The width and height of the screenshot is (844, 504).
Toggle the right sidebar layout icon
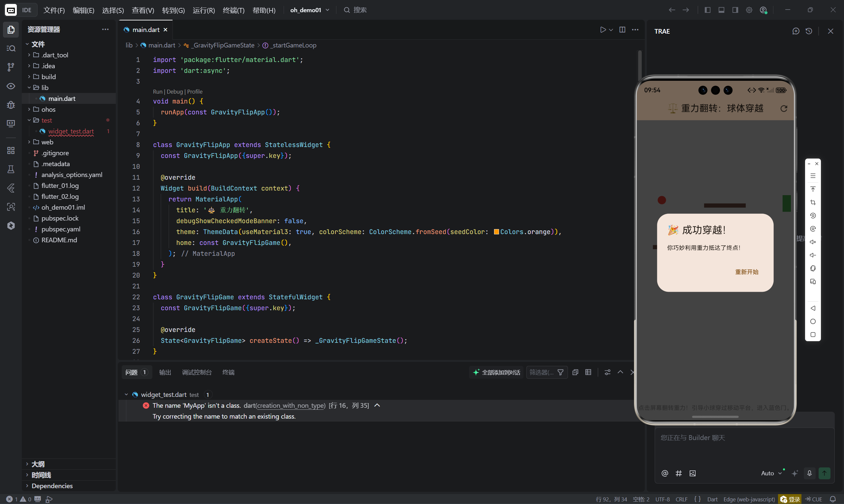coord(735,10)
